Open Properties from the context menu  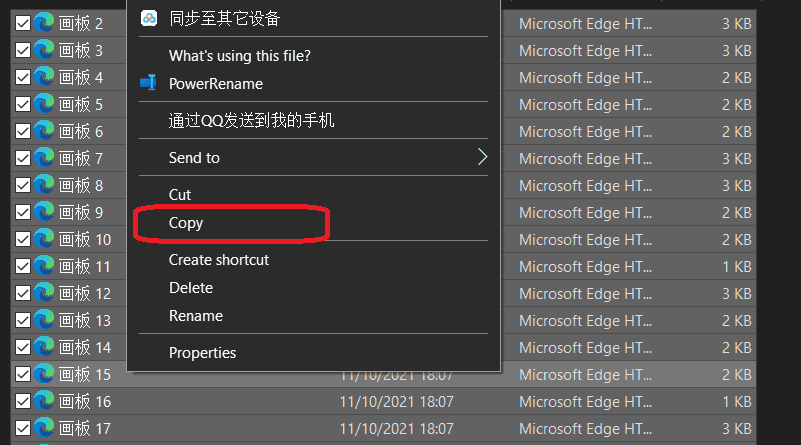202,353
